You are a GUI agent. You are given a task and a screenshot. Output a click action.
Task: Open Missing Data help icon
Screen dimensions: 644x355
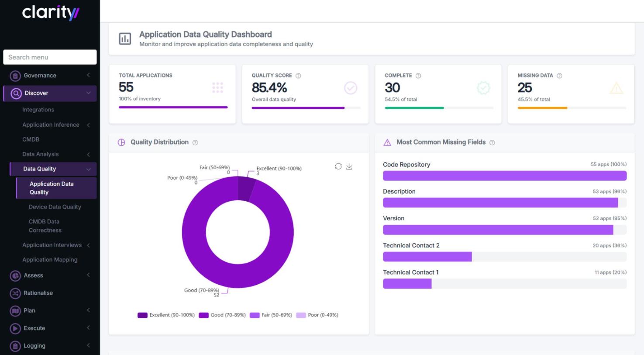click(x=560, y=76)
